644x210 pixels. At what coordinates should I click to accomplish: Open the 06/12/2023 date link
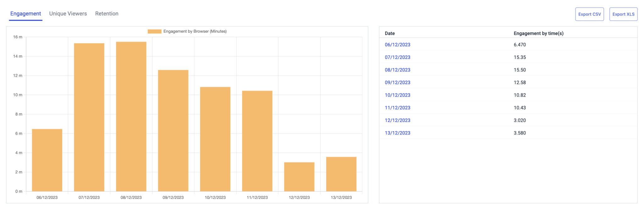397,45
